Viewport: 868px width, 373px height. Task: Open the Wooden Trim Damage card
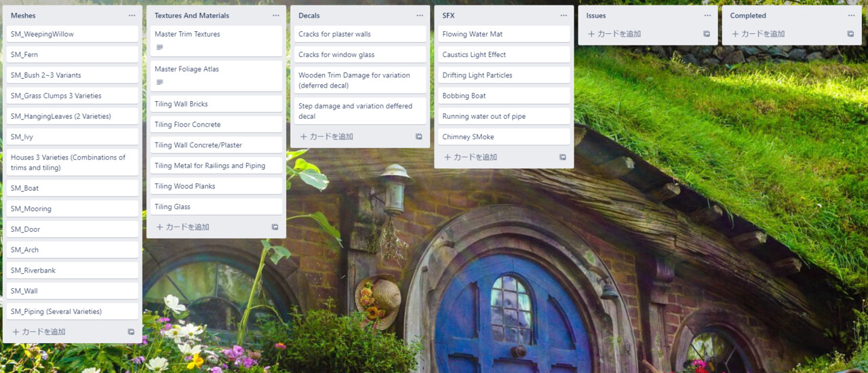(360, 80)
